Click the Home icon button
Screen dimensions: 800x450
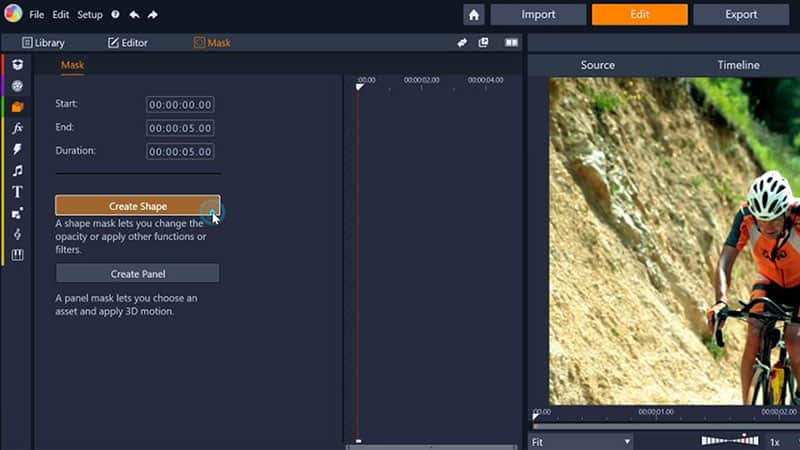[474, 15]
